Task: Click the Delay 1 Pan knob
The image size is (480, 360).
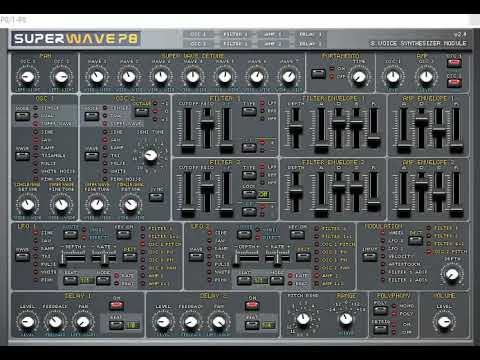Action: [x=83, y=322]
